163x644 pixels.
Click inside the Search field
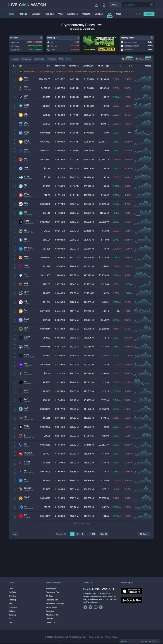tap(137, 5)
